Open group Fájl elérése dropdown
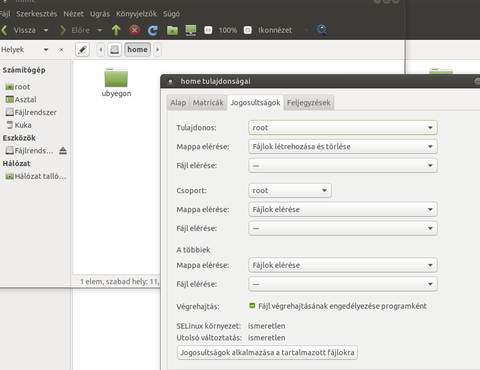The image size is (480, 370). [343, 228]
